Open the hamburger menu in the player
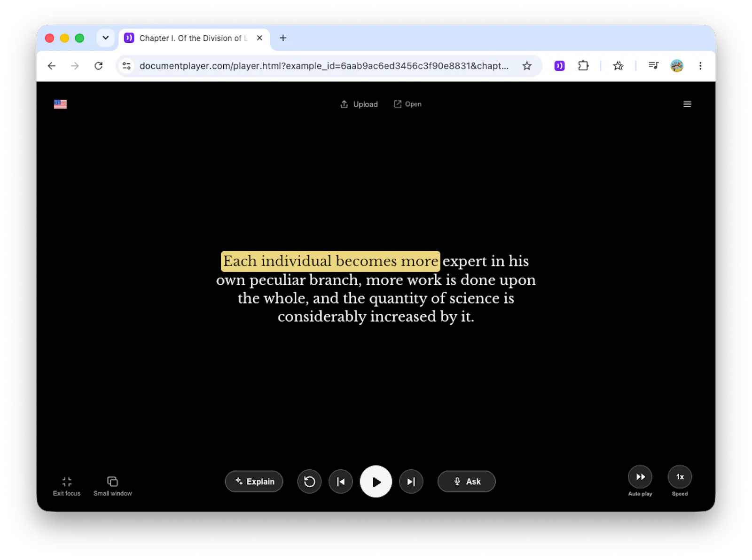Image resolution: width=752 pixels, height=560 pixels. [x=687, y=104]
